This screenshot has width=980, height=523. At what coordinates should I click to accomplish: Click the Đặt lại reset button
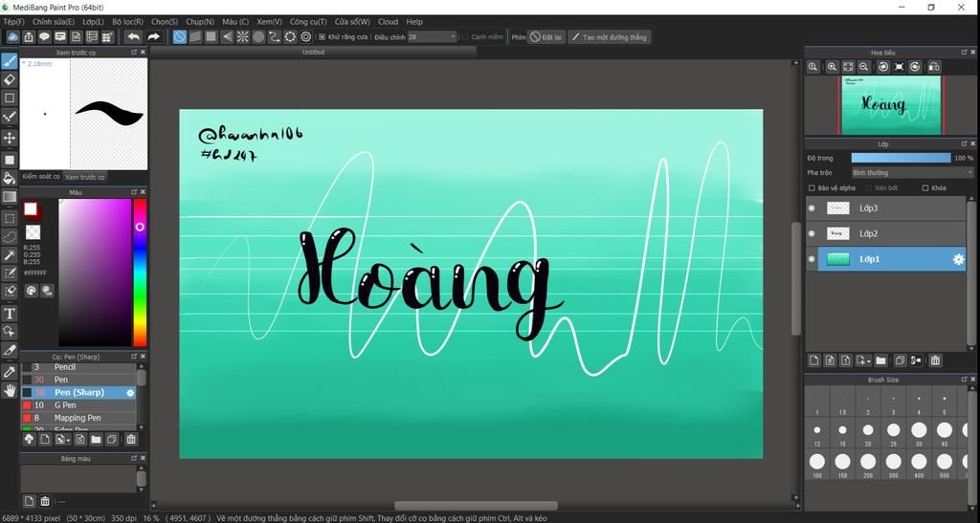pyautogui.click(x=546, y=37)
